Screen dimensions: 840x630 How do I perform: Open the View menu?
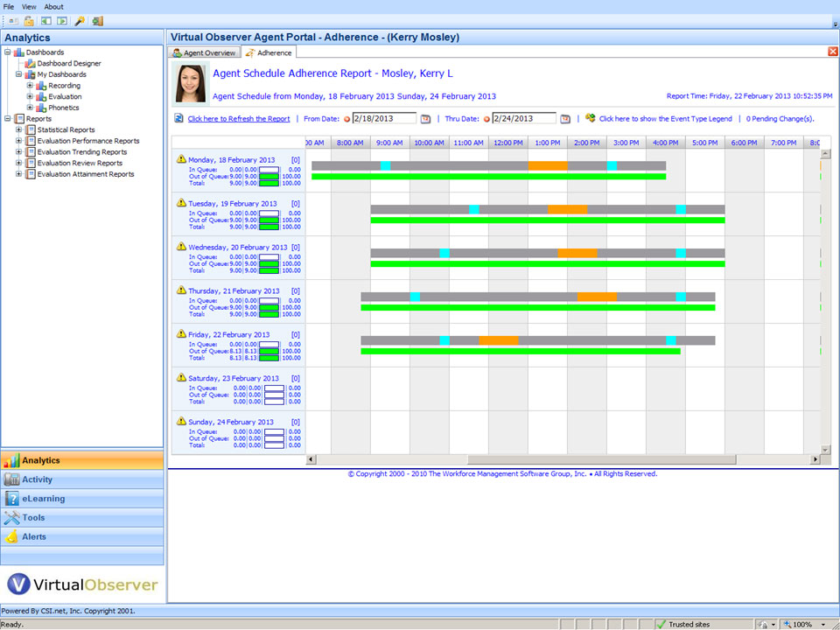pos(29,6)
